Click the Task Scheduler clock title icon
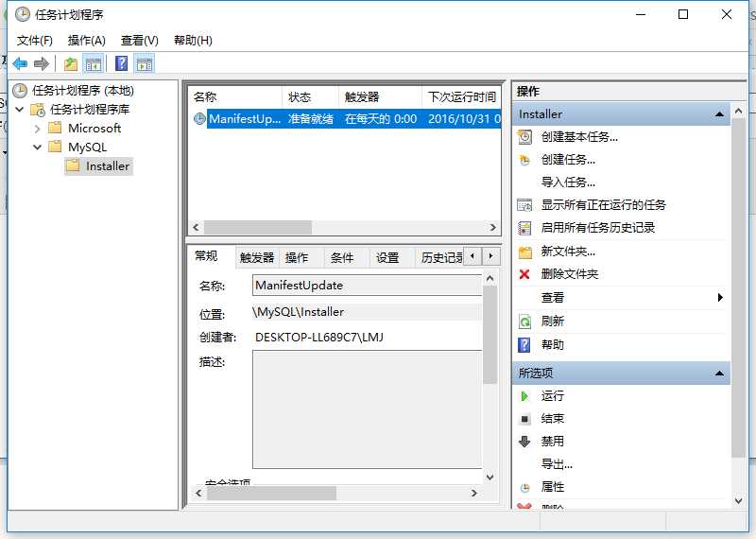This screenshot has width=756, height=539. pos(22,14)
